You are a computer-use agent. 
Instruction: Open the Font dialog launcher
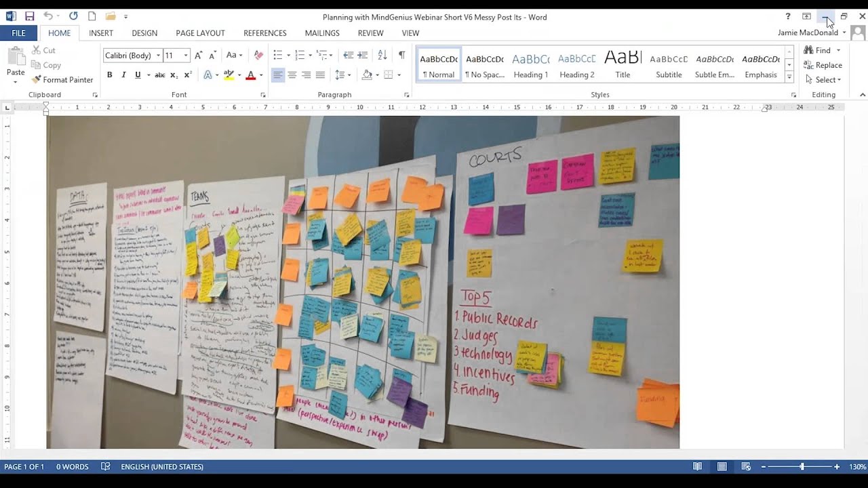click(x=263, y=95)
